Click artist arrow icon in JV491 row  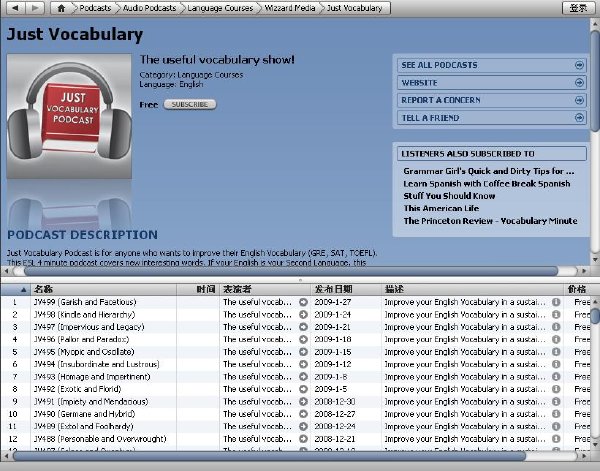(303, 402)
